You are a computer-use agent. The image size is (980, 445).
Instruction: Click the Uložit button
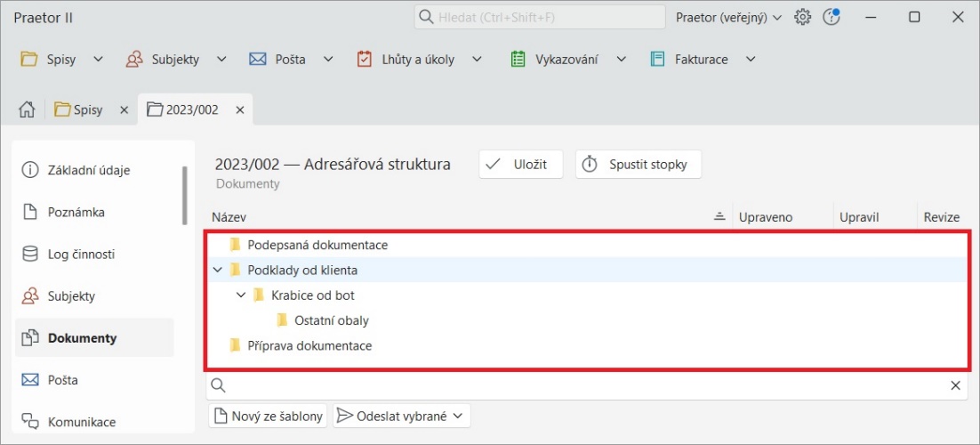[x=521, y=165]
